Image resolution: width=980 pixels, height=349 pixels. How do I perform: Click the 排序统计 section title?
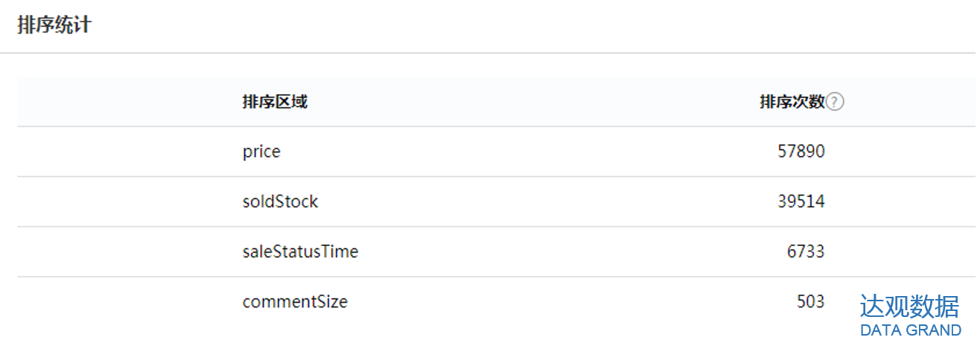(x=54, y=25)
